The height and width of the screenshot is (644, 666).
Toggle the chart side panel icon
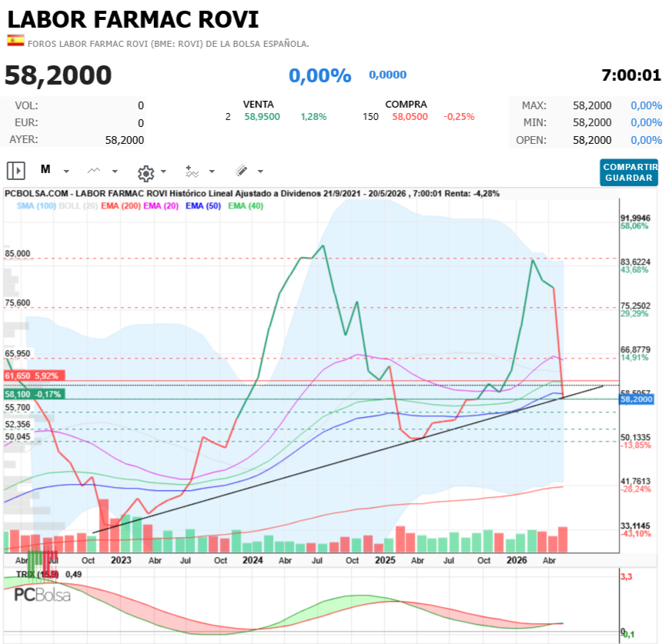[16, 171]
